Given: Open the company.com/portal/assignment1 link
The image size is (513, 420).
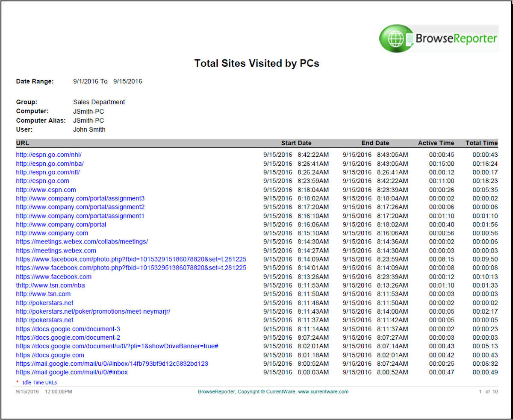Looking at the screenshot, I should point(80,216).
